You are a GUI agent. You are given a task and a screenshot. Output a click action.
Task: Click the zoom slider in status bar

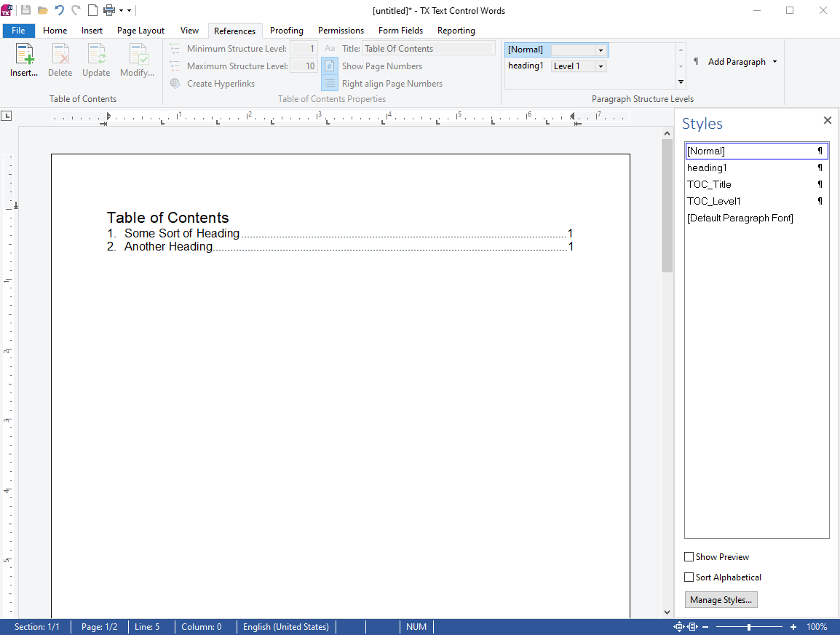coord(749,627)
